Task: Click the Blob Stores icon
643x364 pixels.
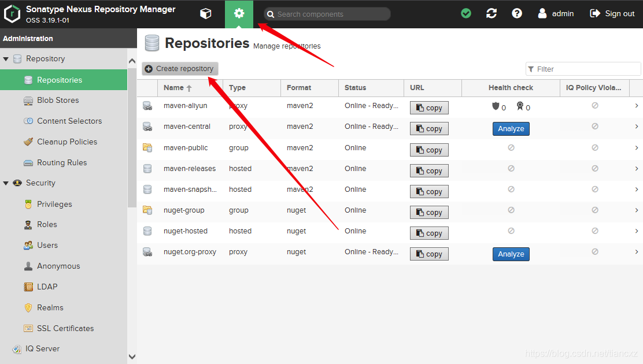Action: tap(28, 101)
